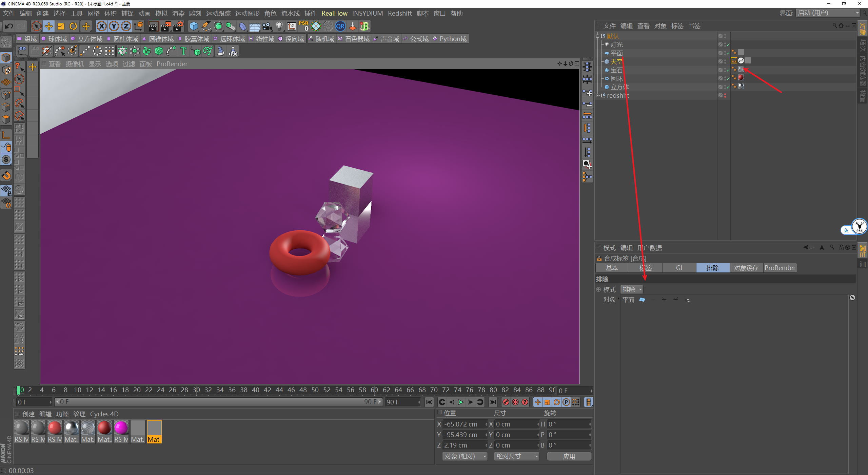Viewport: 868px width, 475px height.
Task: Click the Camera object toolbar icon
Action: 267,26
